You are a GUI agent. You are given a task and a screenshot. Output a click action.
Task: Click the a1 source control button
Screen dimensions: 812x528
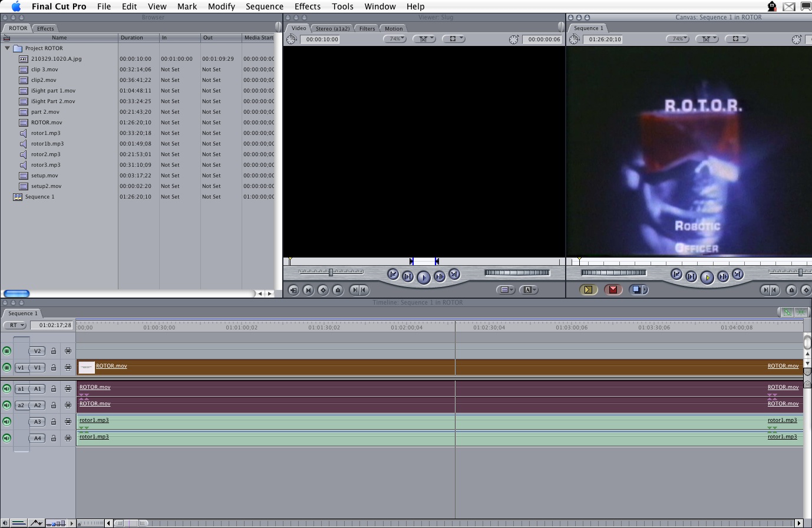coord(21,389)
